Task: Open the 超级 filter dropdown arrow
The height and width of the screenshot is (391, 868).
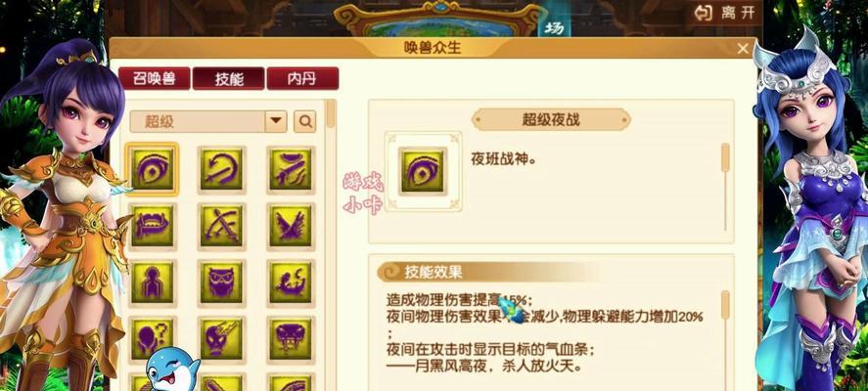Action: click(x=276, y=121)
